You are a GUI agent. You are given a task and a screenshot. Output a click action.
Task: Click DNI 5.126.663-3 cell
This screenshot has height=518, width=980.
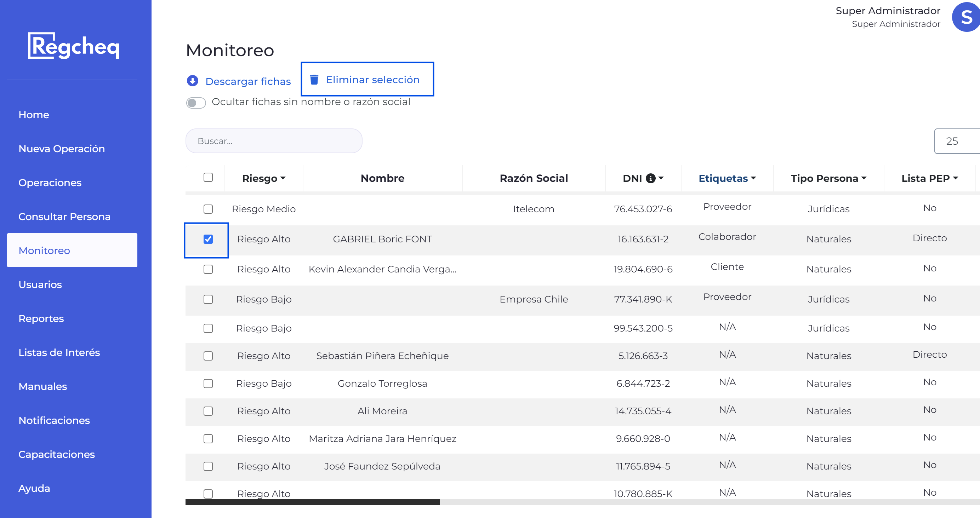point(643,356)
